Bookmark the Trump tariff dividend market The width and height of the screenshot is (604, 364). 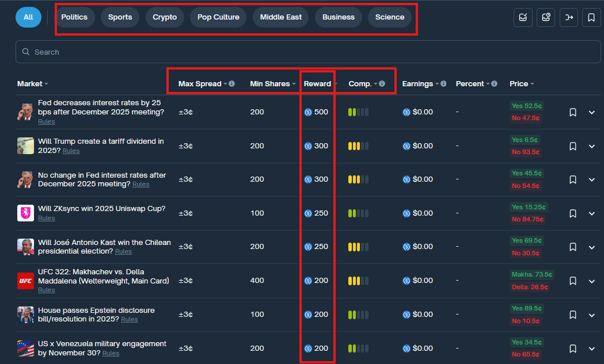coord(573,146)
